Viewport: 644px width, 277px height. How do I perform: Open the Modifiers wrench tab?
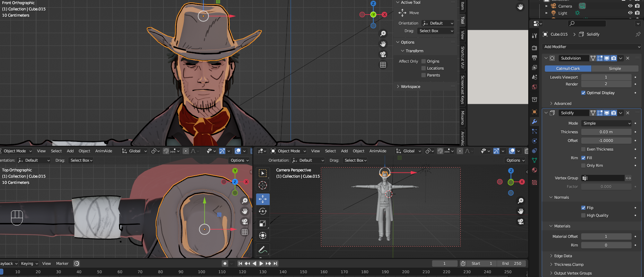[534, 122]
